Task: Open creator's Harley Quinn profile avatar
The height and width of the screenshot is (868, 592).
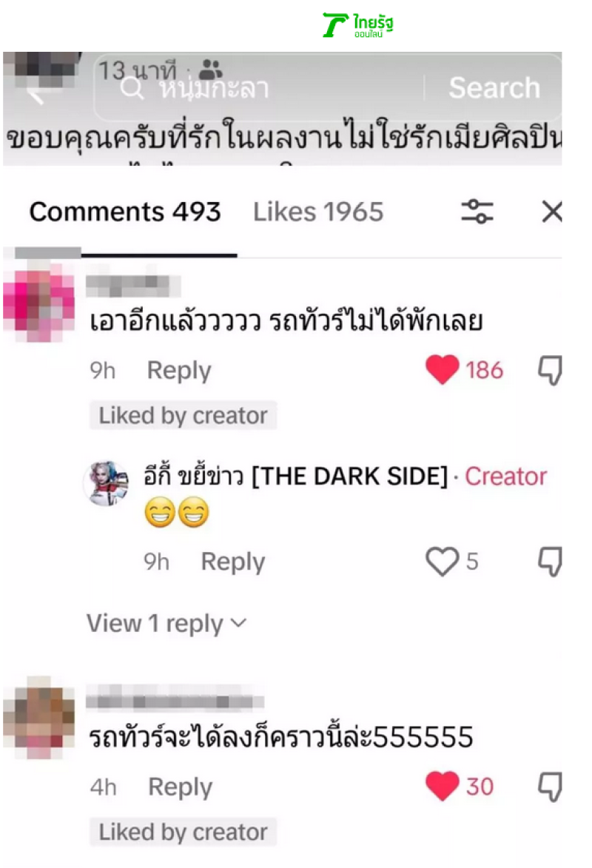Action: point(106,483)
